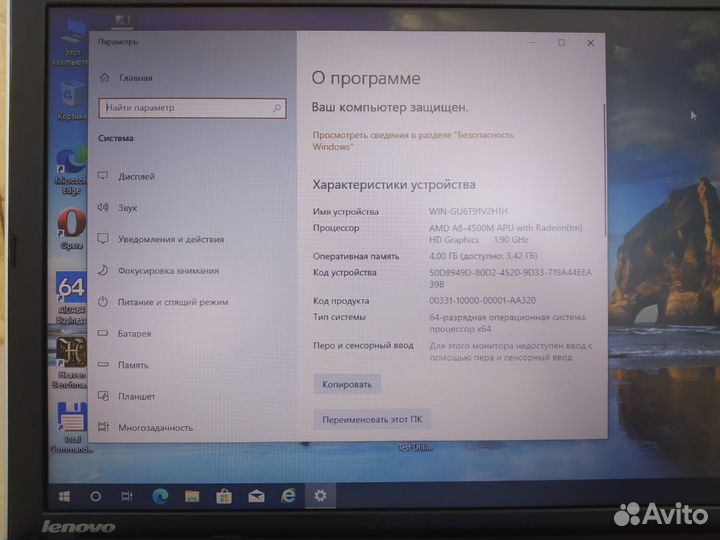The width and height of the screenshot is (720, 540).
Task: Click the tablet icon beside Планшет
Action: click(x=103, y=396)
